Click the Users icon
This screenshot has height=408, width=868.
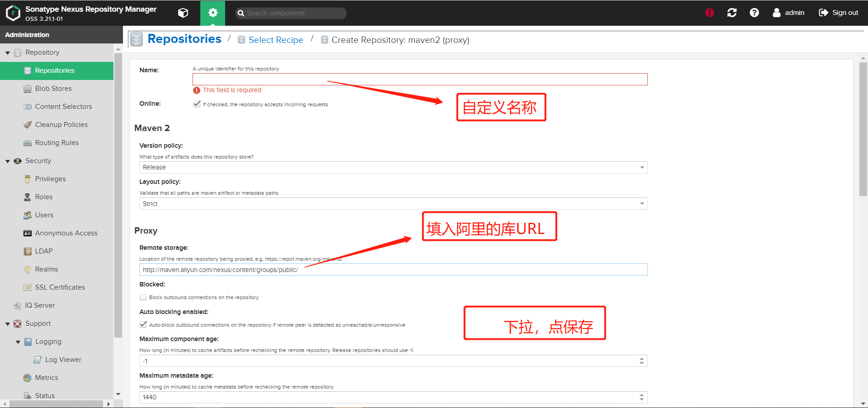[x=28, y=215]
